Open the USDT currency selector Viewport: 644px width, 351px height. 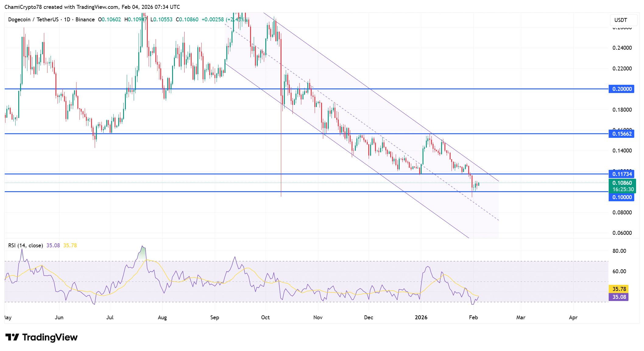623,20
